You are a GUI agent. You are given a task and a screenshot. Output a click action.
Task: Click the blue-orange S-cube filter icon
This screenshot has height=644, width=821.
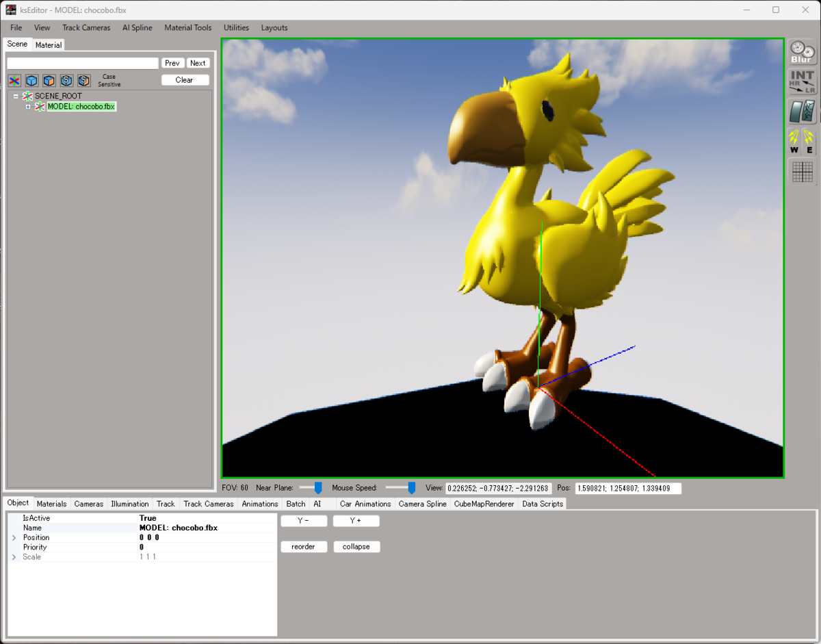click(x=84, y=81)
